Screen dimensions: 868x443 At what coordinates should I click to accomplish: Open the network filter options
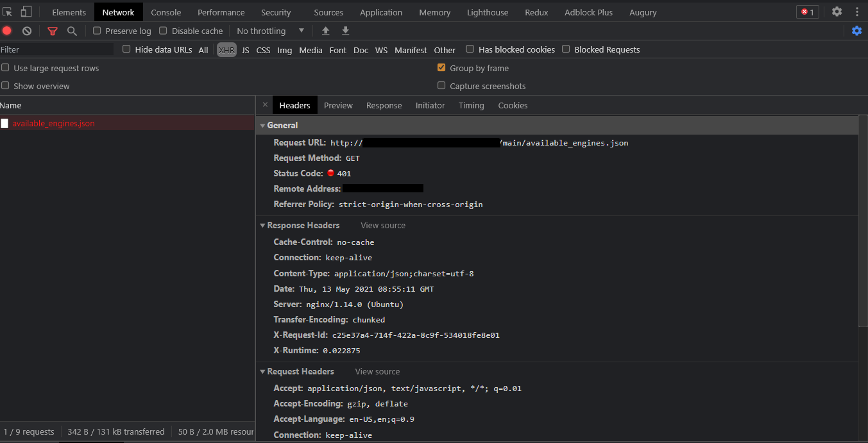point(53,30)
